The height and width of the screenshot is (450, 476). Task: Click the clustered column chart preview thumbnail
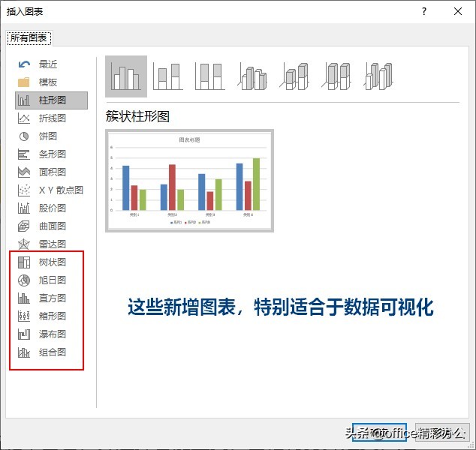[189, 181]
